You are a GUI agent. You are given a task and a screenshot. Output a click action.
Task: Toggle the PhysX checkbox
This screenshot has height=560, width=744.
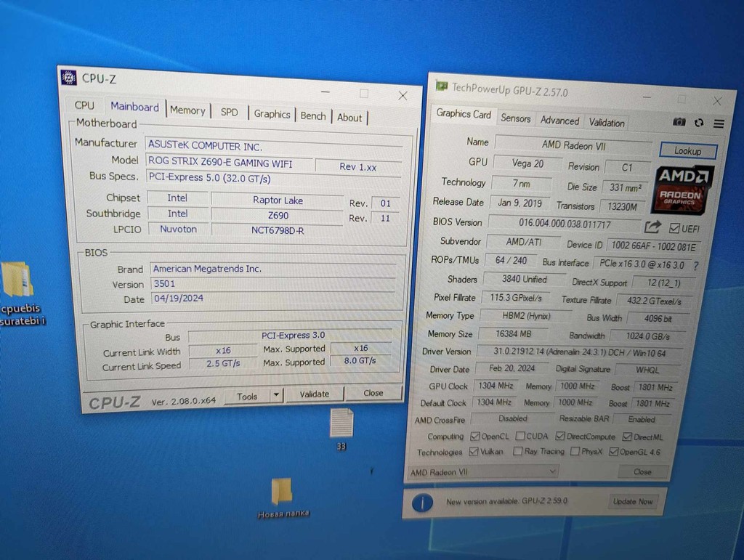click(575, 451)
